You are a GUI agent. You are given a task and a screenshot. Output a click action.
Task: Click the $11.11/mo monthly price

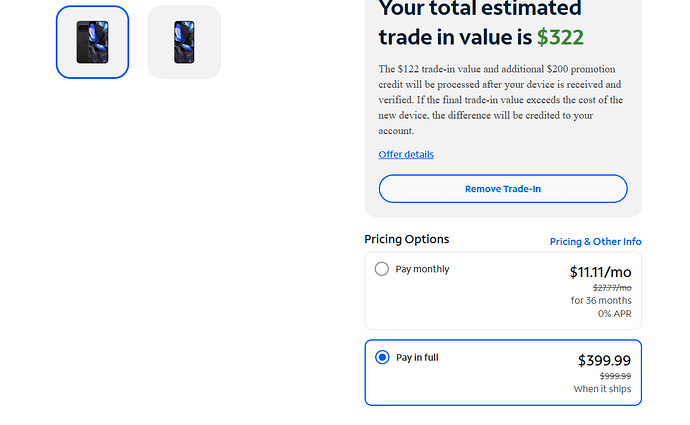(600, 272)
